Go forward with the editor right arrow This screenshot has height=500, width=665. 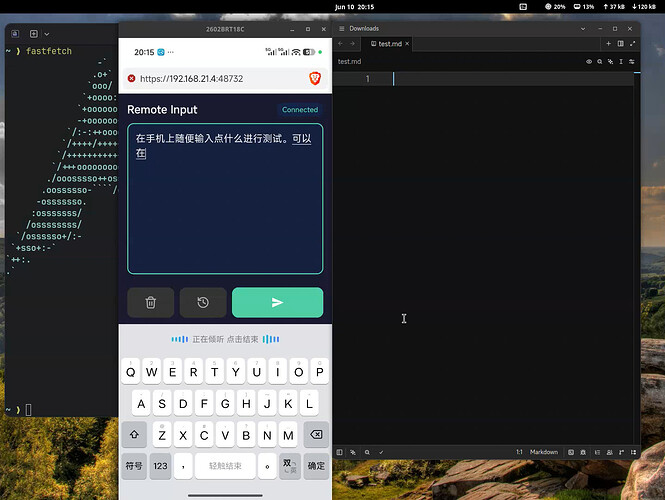[352, 43]
